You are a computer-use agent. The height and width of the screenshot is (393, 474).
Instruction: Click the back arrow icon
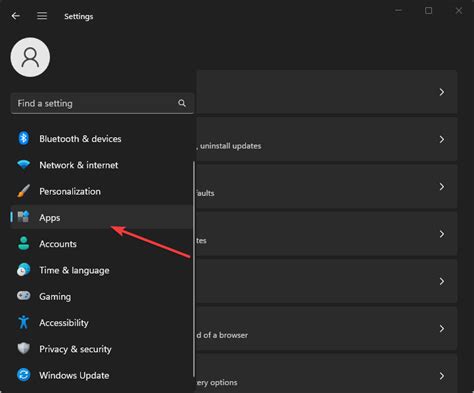coord(15,16)
